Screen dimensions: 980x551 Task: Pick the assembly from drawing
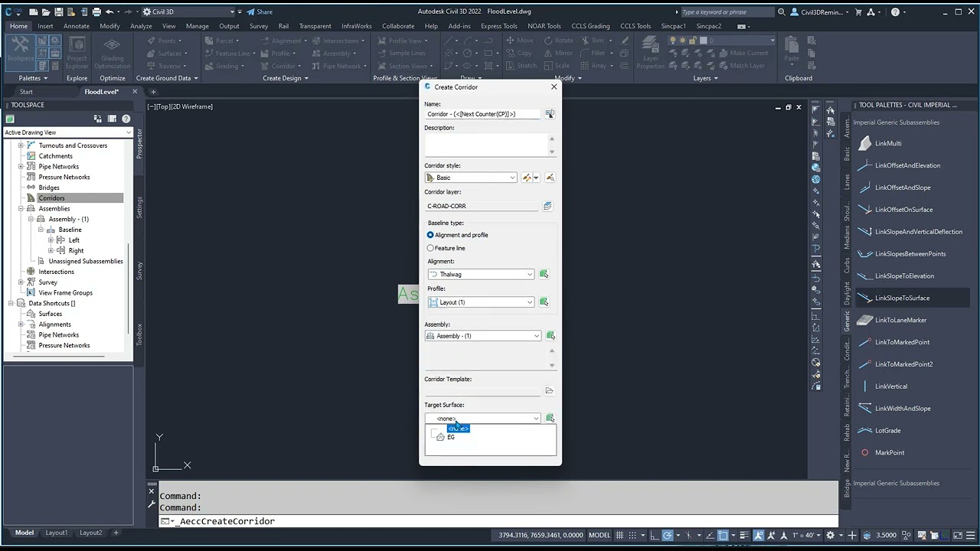point(550,336)
